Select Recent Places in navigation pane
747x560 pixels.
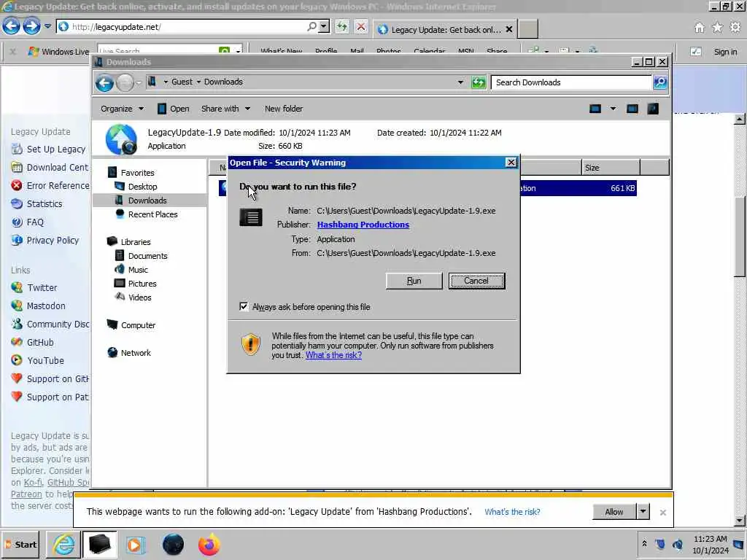[152, 215]
